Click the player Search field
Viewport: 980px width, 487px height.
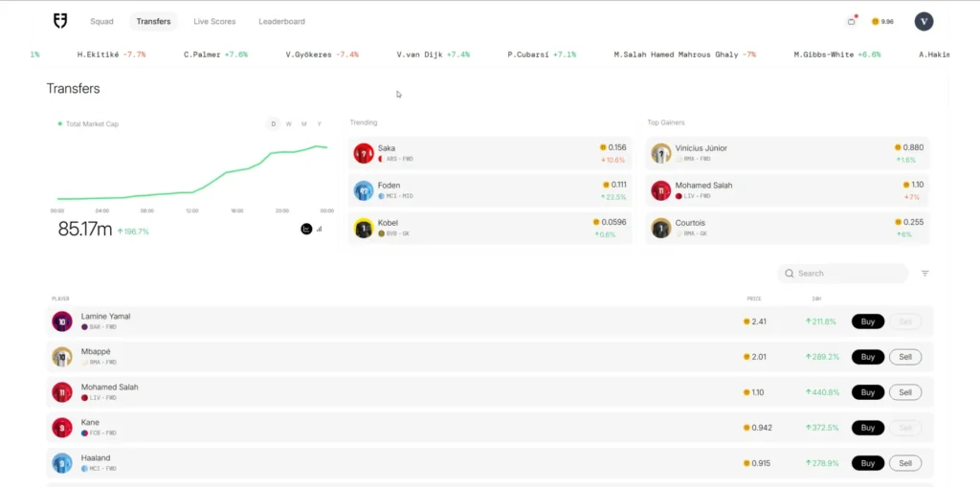842,274
